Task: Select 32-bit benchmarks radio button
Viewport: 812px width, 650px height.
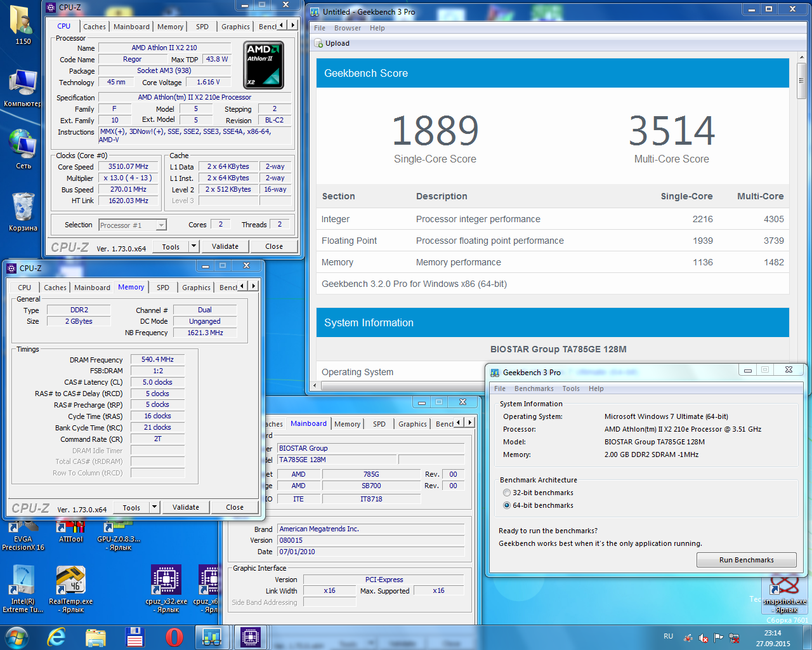Action: [507, 493]
